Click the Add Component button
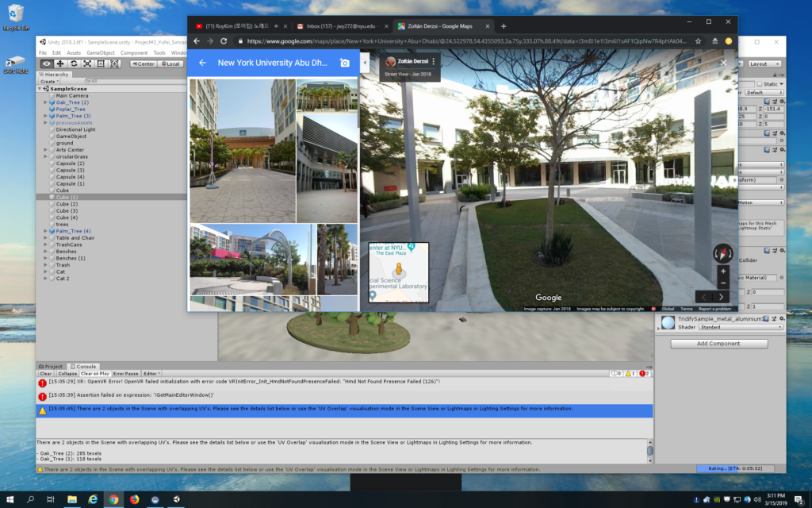The height and width of the screenshot is (508, 812). (x=718, y=344)
